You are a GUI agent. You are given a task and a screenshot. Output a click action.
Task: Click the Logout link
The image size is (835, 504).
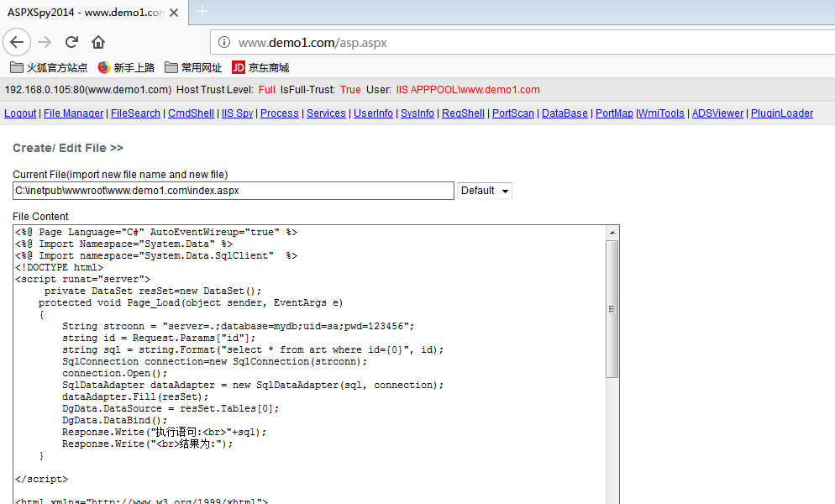click(x=20, y=113)
